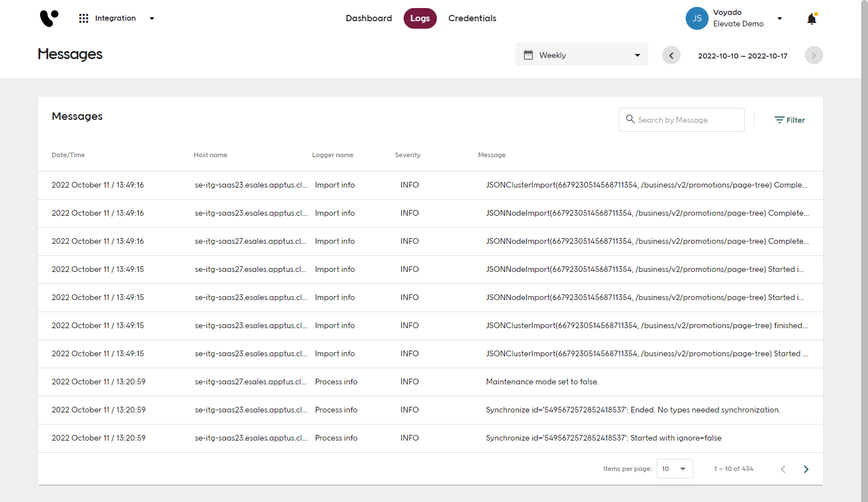Focus the Search by Message field
The height and width of the screenshot is (502, 868).
click(682, 120)
